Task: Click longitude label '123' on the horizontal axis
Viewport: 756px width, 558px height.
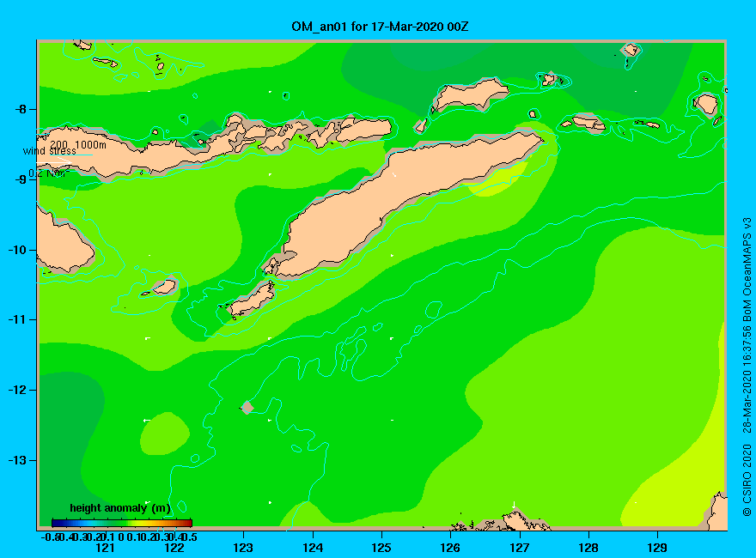Action: [243, 548]
